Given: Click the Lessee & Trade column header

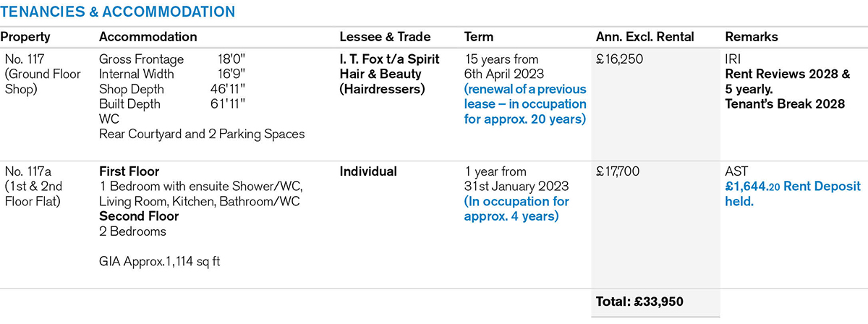Looking at the screenshot, I should [x=385, y=37].
